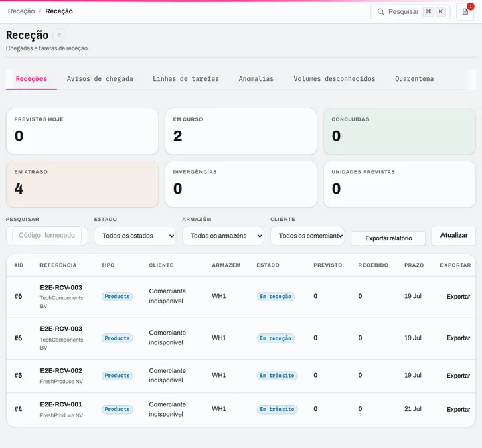Click 19 Jul in the E2E-RCV-002 row
Viewport: 482px width, 448px height.
(x=413, y=375)
